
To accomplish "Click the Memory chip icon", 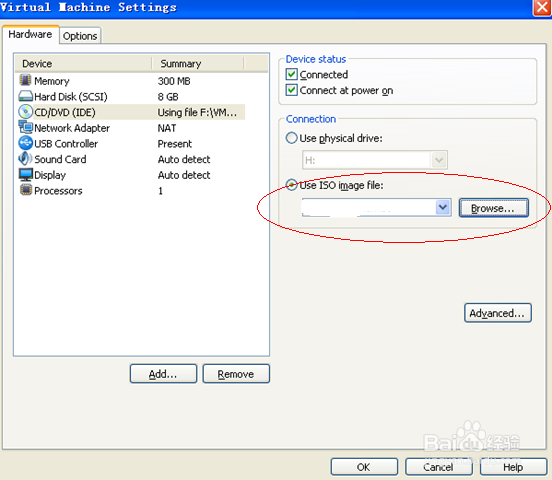I will point(25,80).
